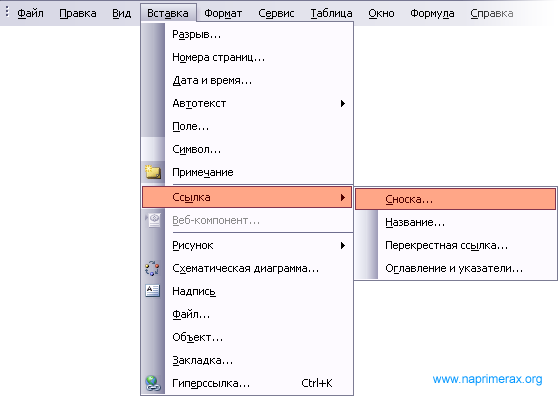558x396 pixels.
Task: Open the Рисунок menu entry
Action: pyautogui.click(x=247, y=245)
